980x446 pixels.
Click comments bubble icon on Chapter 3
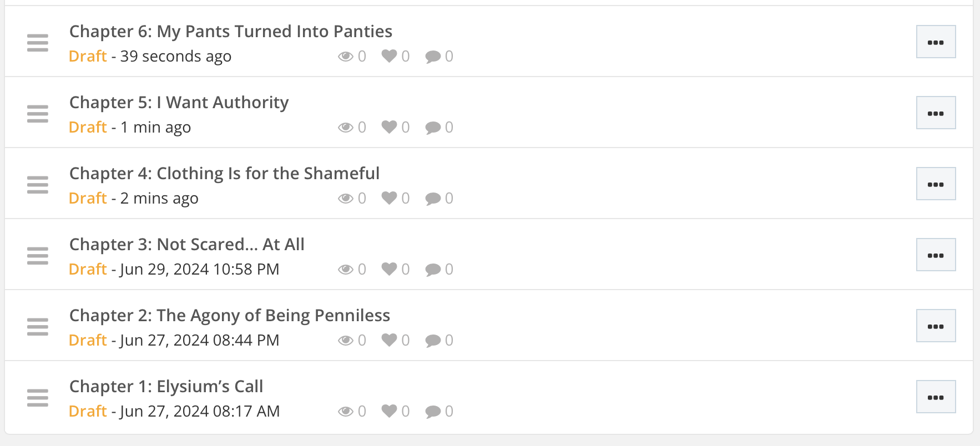[433, 270]
